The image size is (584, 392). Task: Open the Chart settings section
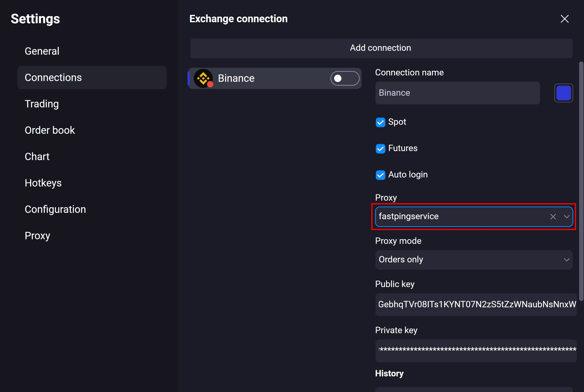click(37, 157)
